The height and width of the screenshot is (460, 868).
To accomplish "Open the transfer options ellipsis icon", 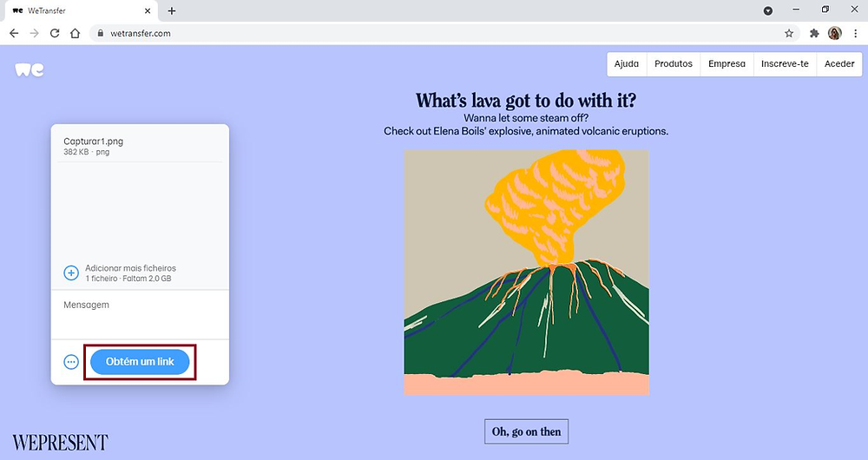I will click(71, 362).
